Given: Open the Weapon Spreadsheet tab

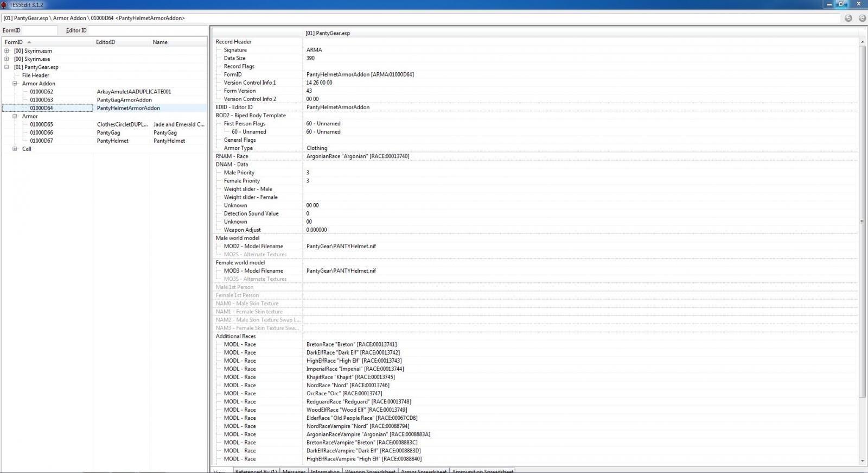Looking at the screenshot, I should (370, 470).
